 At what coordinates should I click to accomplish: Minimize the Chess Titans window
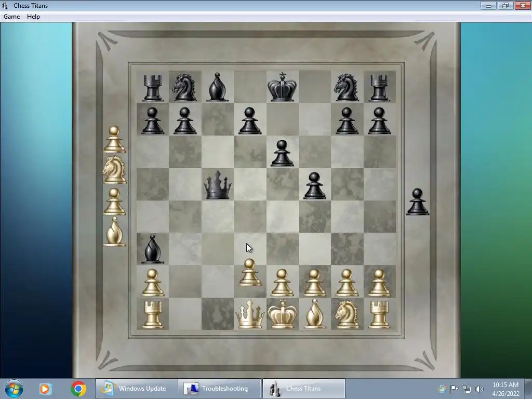point(488,5)
